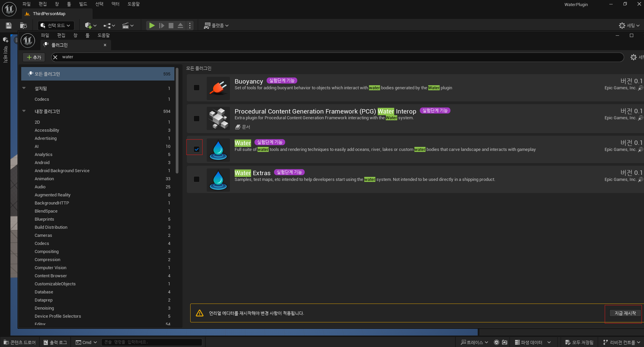Open 편집 menu in plugin window
Image resolution: width=644 pixels, height=347 pixels.
point(61,35)
